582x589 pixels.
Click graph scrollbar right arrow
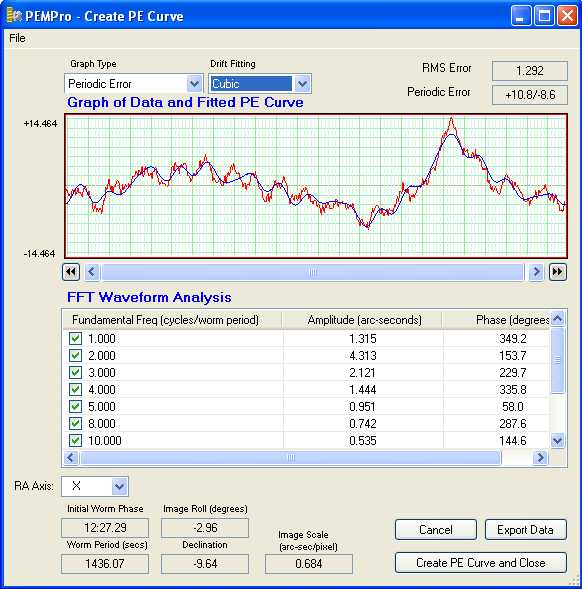536,272
